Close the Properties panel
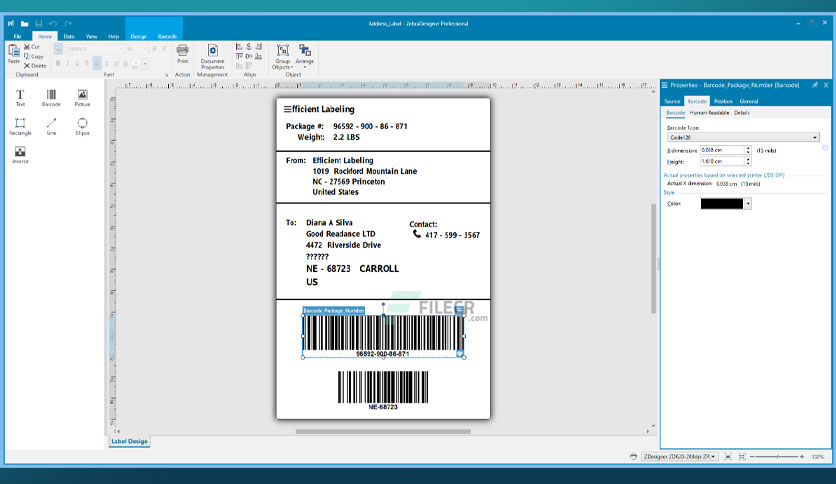This screenshot has height=484, width=836. point(826,85)
